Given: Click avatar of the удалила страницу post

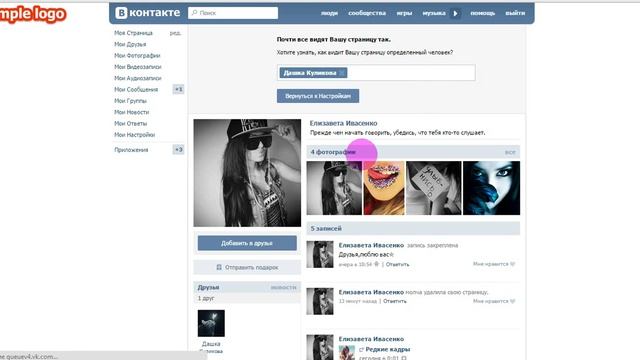Looking at the screenshot, I should point(320,301).
